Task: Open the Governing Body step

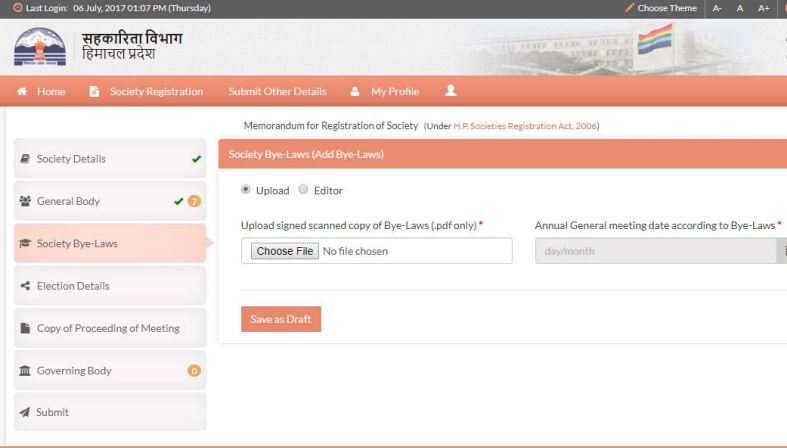Action: (110, 370)
